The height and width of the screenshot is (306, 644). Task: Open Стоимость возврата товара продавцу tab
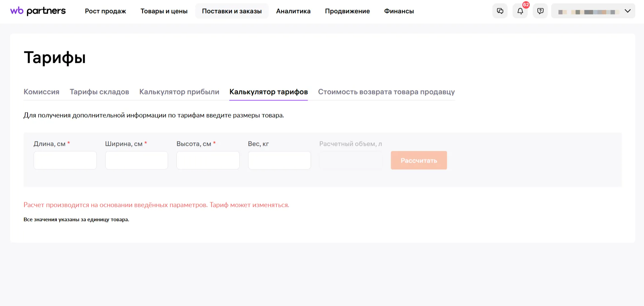[386, 92]
